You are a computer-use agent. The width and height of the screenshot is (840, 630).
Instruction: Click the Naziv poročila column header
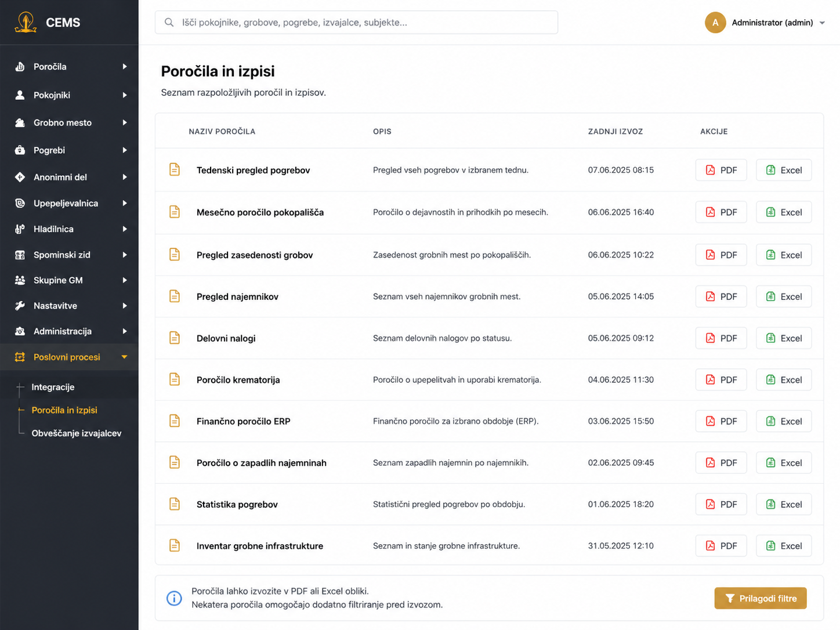click(222, 132)
